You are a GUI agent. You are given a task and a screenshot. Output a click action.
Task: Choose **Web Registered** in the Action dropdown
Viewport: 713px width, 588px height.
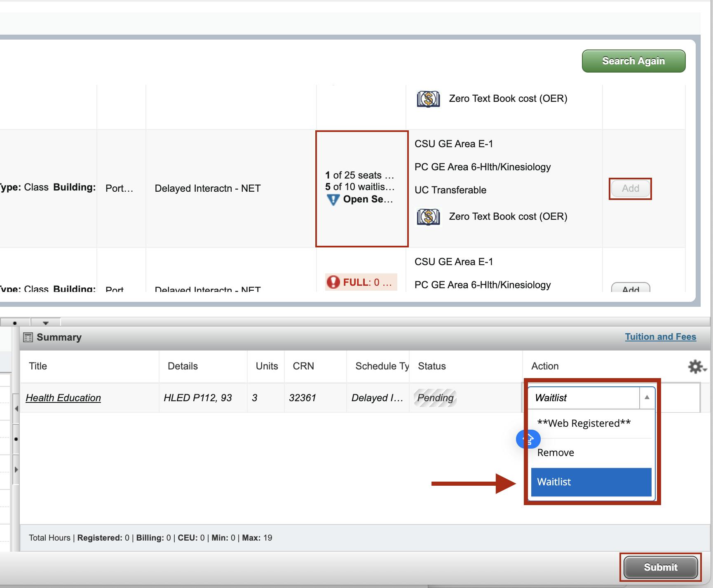[x=583, y=423]
